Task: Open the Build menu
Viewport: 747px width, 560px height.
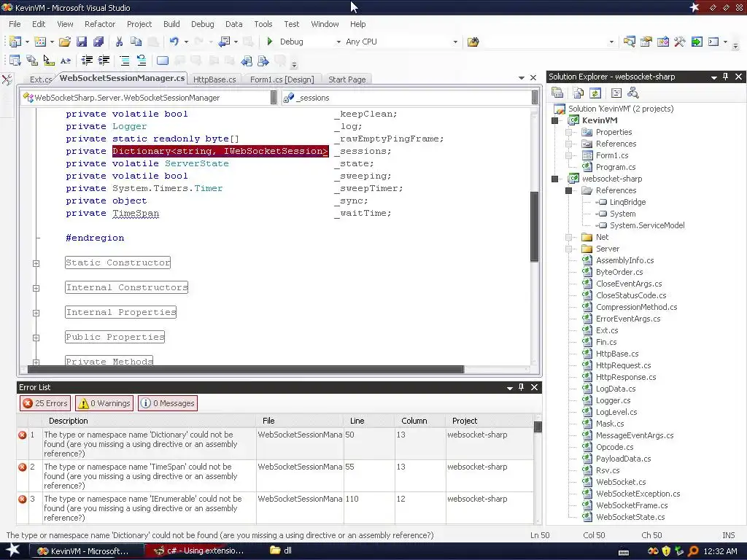Action: (171, 24)
